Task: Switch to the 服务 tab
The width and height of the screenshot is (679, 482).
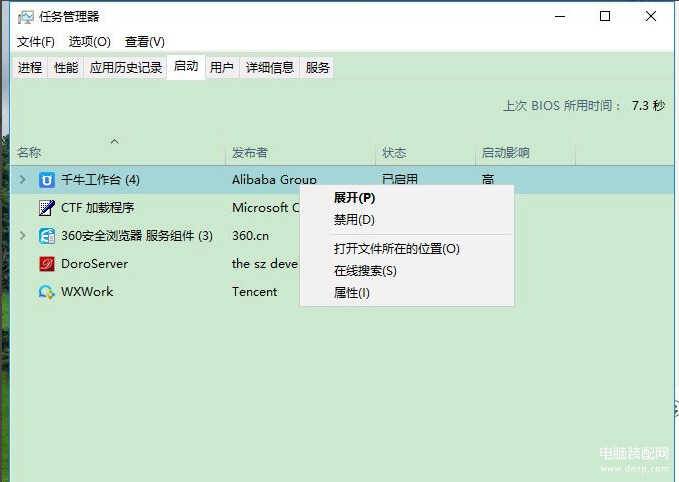Action: (317, 68)
